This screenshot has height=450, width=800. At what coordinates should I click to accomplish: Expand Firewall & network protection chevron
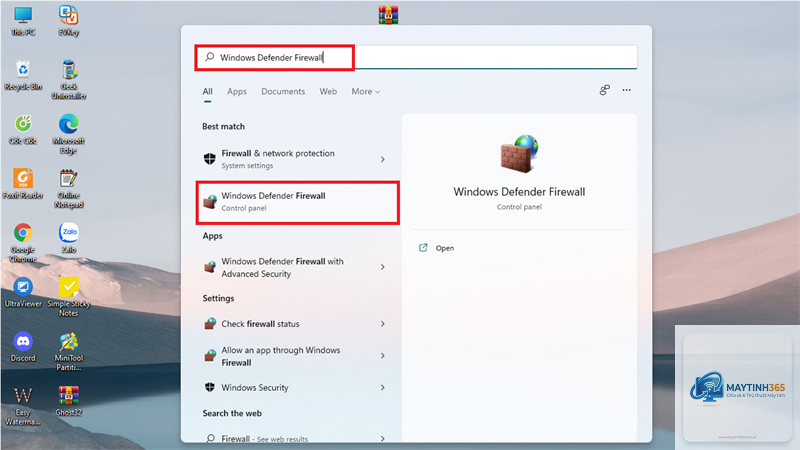pyautogui.click(x=383, y=160)
